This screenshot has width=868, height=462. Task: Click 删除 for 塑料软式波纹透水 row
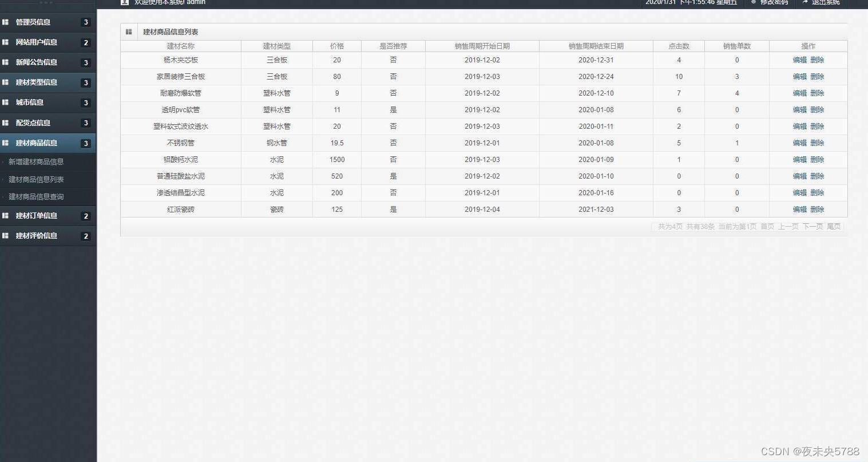pos(817,127)
